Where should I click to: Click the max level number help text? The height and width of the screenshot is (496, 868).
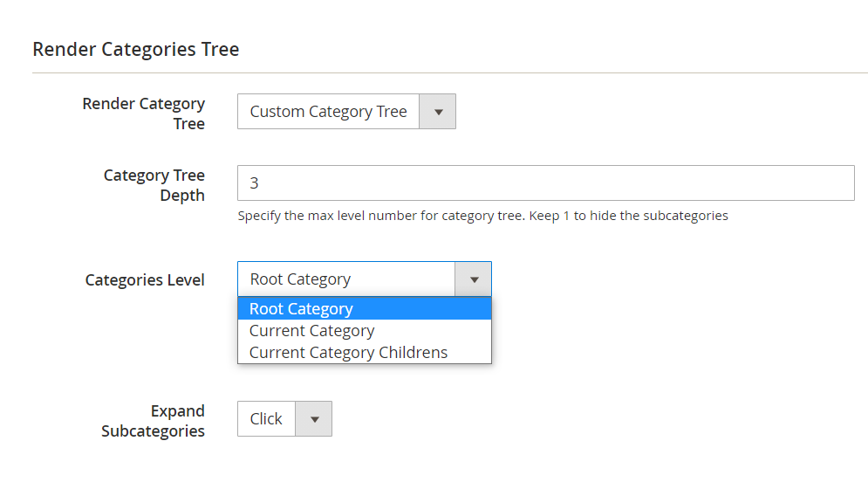coord(482,216)
